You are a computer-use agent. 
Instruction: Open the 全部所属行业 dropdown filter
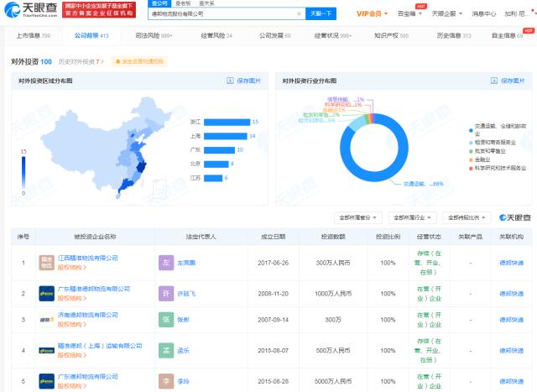point(412,217)
